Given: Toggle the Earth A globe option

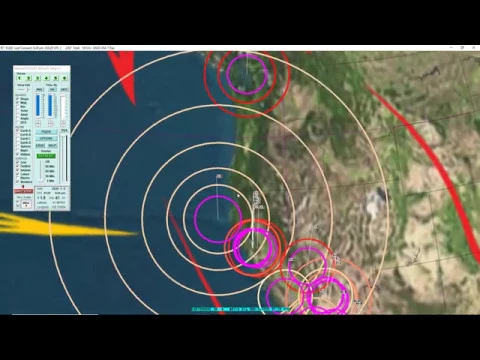Looking at the screenshot, I should click(x=18, y=131).
